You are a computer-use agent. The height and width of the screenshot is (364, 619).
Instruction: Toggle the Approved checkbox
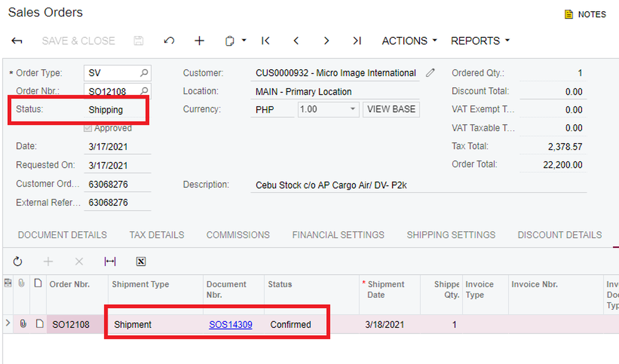coord(88,128)
